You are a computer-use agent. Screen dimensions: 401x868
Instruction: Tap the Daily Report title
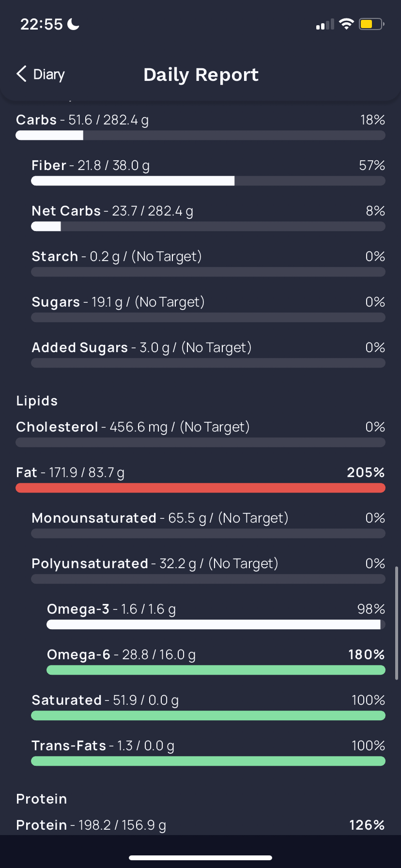click(x=201, y=75)
